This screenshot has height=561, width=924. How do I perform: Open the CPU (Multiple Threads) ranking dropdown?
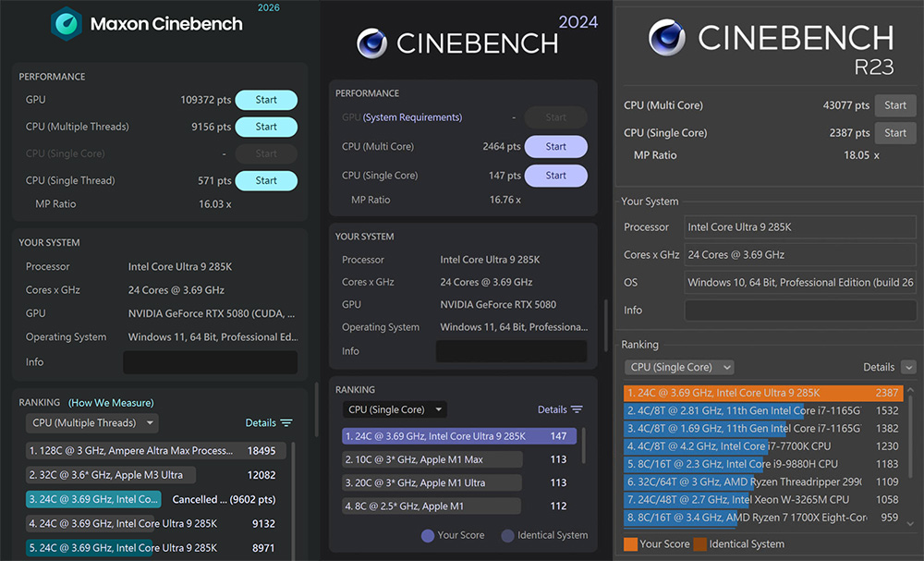[x=91, y=423]
